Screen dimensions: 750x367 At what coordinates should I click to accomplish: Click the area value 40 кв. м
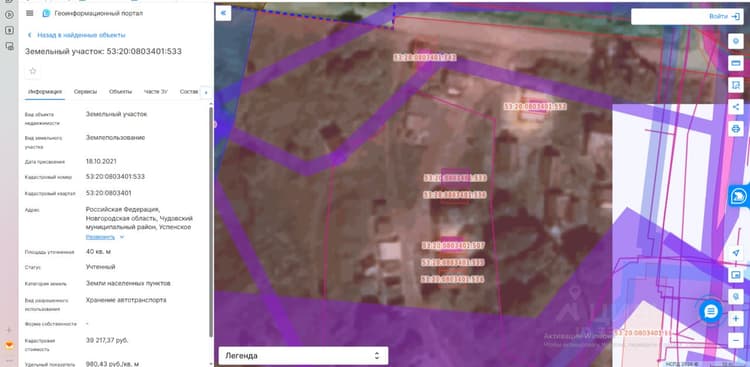point(99,252)
